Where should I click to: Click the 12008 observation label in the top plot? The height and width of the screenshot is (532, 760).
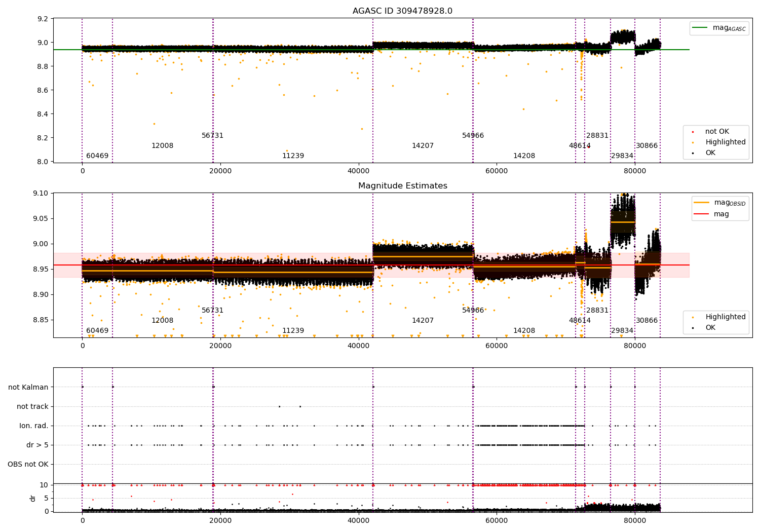pos(162,146)
